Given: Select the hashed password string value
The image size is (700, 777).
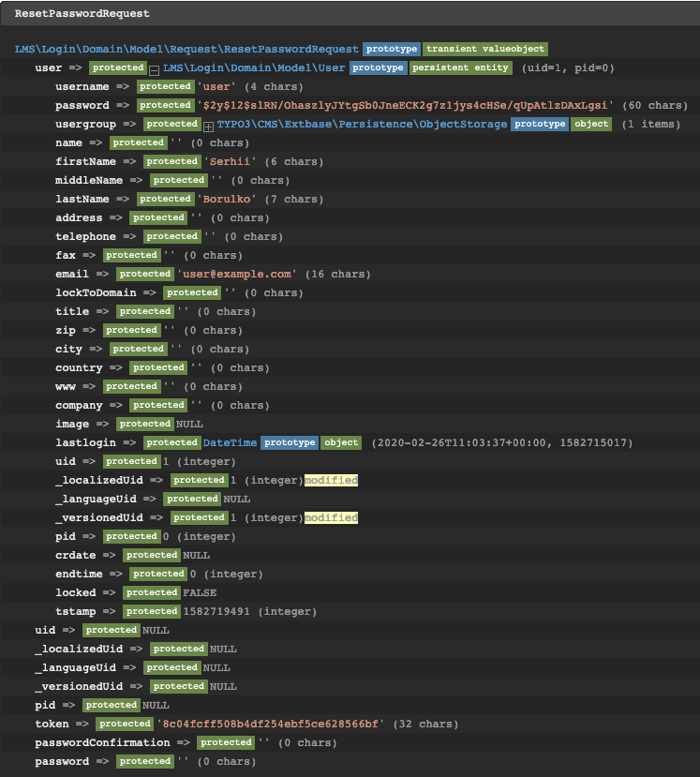Looking at the screenshot, I should tap(405, 106).
